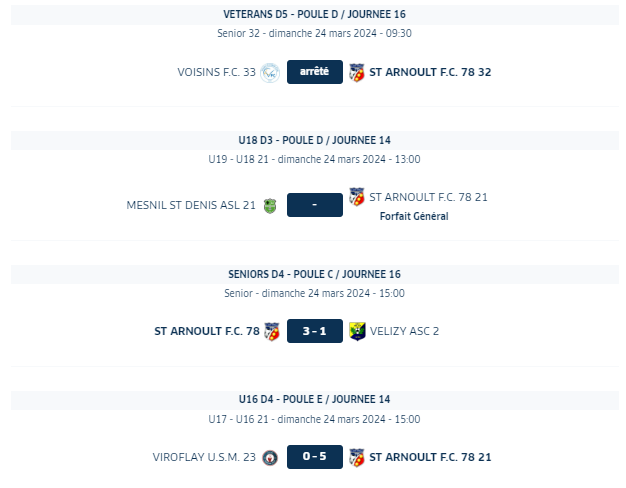This screenshot has height=488, width=626.
Task: Open U16 D4 - Poule E Journee 14 header
Action: point(315,399)
